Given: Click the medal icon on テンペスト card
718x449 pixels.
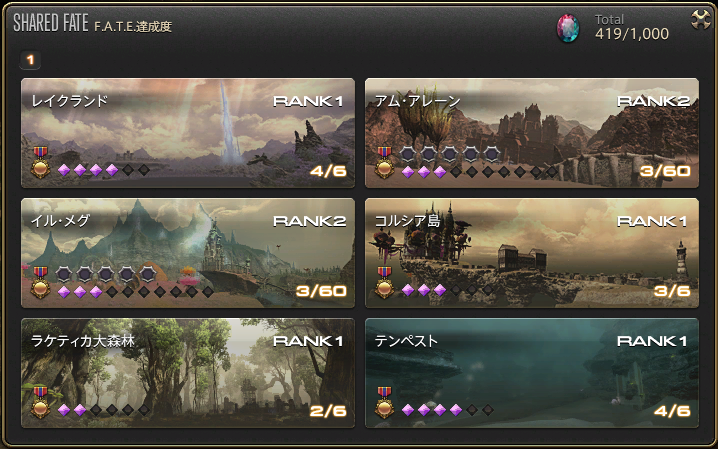Looking at the screenshot, I should [x=384, y=402].
